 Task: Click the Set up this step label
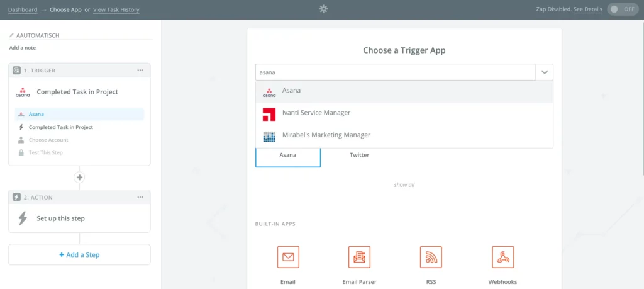tap(61, 218)
